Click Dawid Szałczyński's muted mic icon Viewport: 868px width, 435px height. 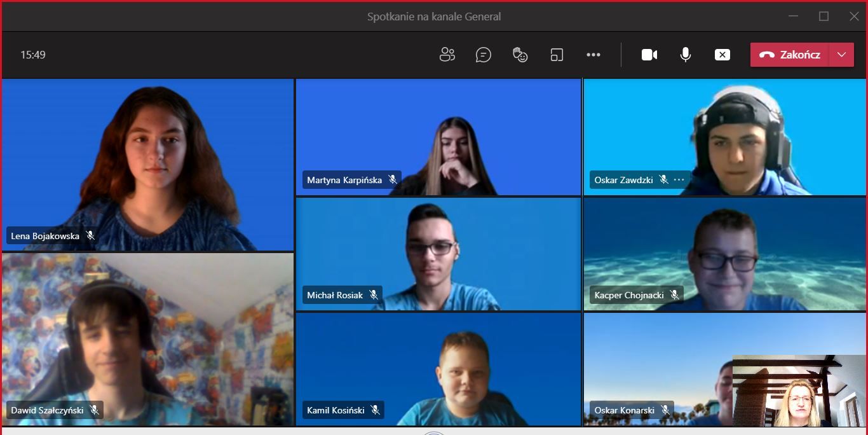coord(94,410)
